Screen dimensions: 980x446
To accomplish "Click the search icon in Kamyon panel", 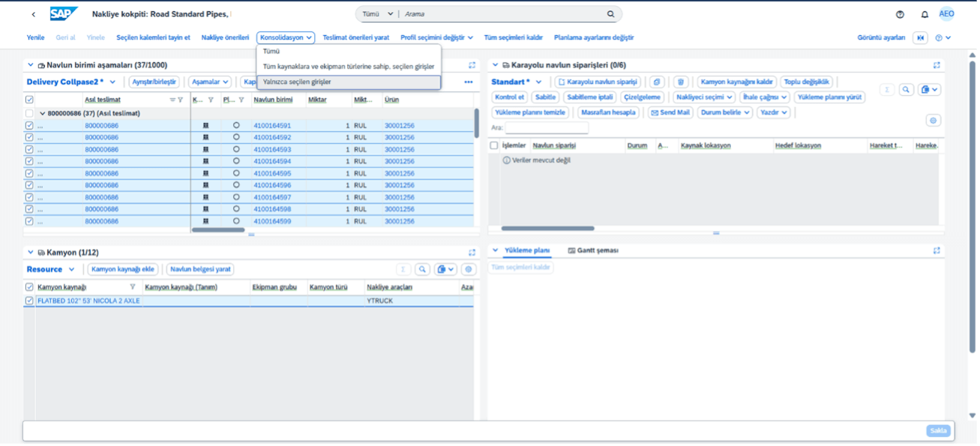I will (x=422, y=269).
